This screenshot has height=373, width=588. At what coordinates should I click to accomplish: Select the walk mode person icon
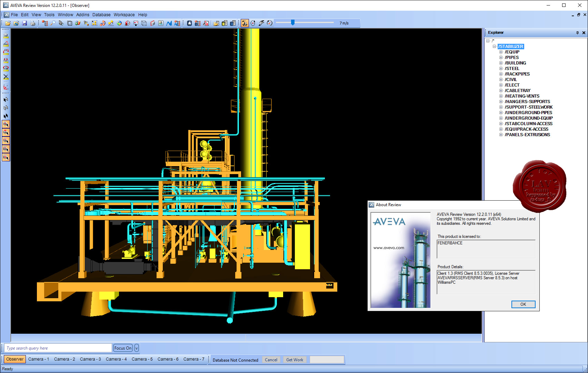pyautogui.click(x=245, y=23)
